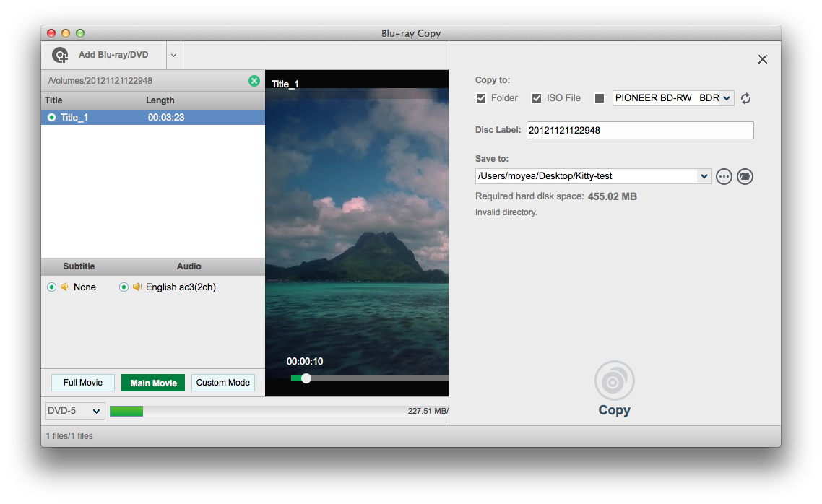Click the video playback progress slider handle

click(306, 378)
